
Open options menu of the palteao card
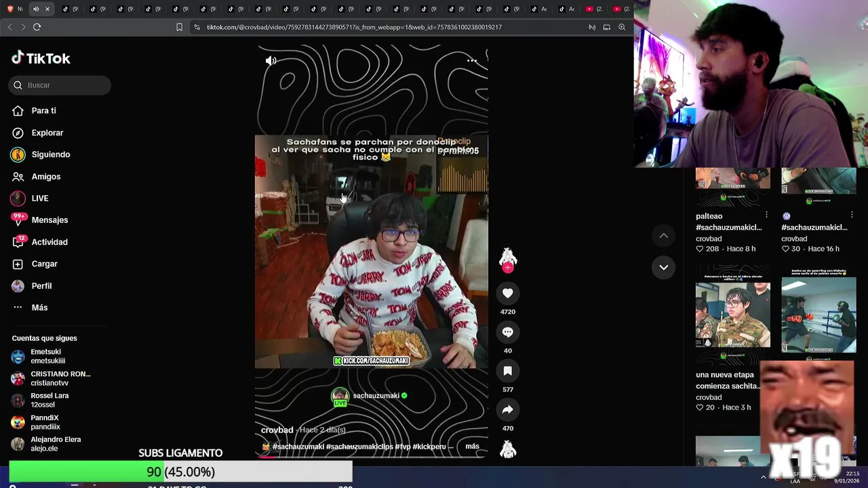(766, 216)
